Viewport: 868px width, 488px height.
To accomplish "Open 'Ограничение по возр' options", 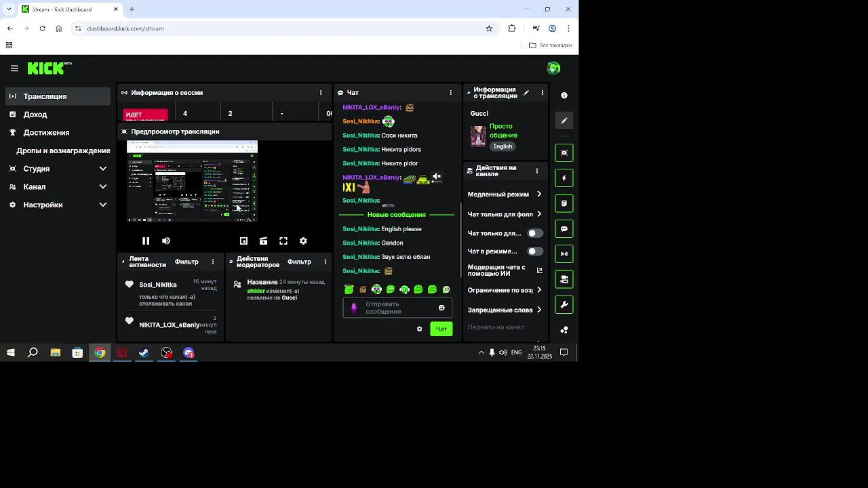I will click(505, 290).
